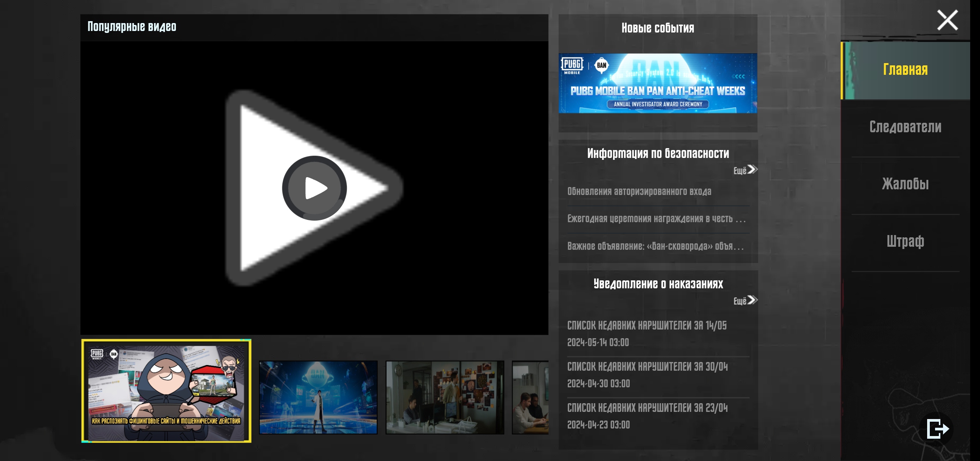
Task: Click the round BAN badge icon on banner
Action: tap(601, 65)
